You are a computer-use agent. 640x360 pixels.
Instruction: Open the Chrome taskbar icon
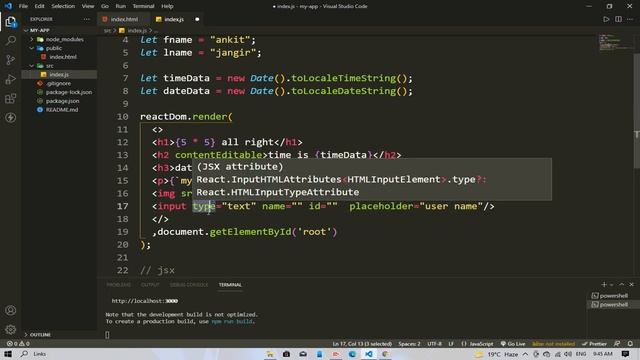(x=385, y=354)
